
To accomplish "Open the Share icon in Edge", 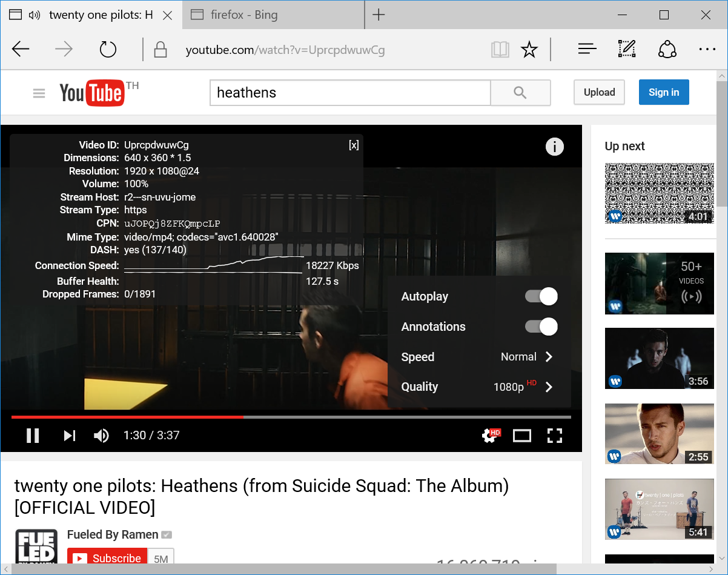I will [x=667, y=50].
